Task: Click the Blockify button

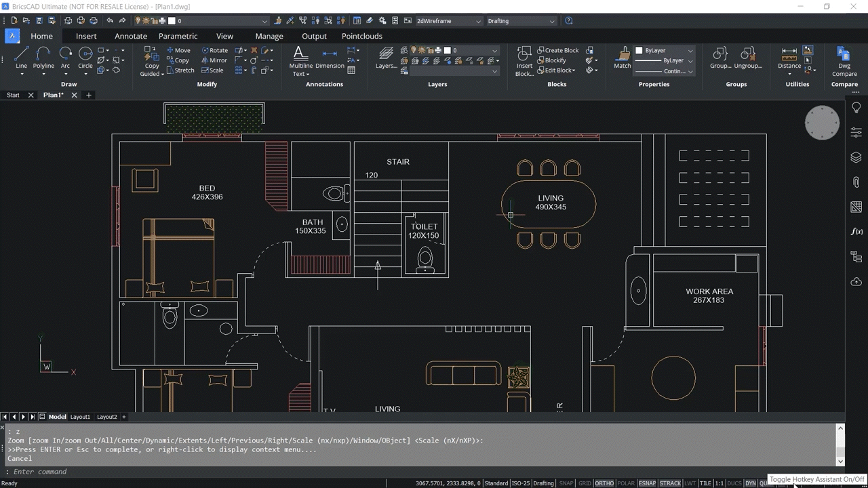Action: tap(556, 60)
